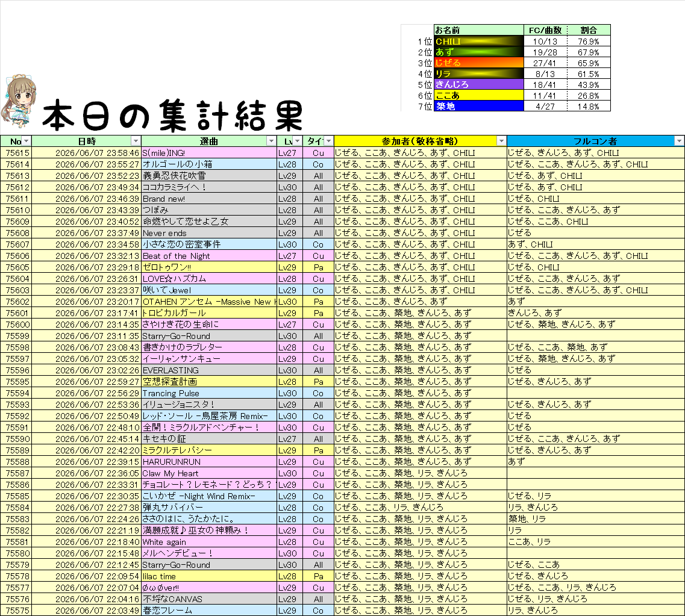This screenshot has height=616, width=685.
Task: Select the song cell オルゴールの小箱
Action: [x=209, y=164]
